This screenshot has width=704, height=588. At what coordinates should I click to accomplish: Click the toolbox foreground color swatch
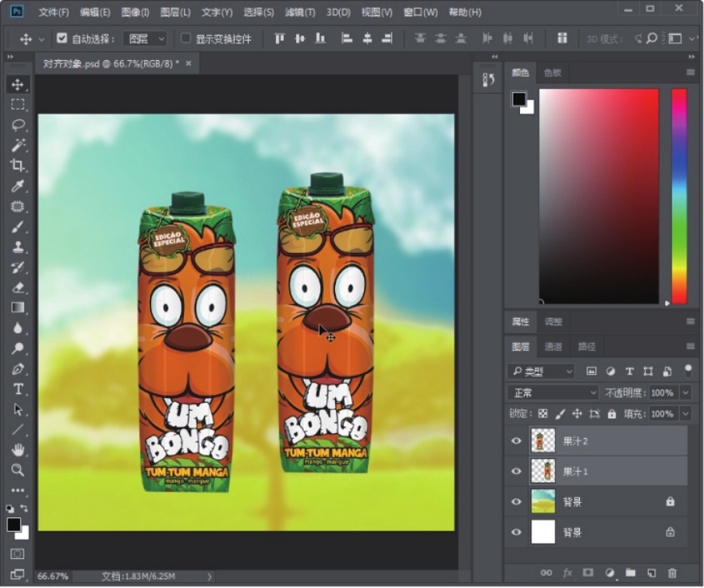pos(14,524)
